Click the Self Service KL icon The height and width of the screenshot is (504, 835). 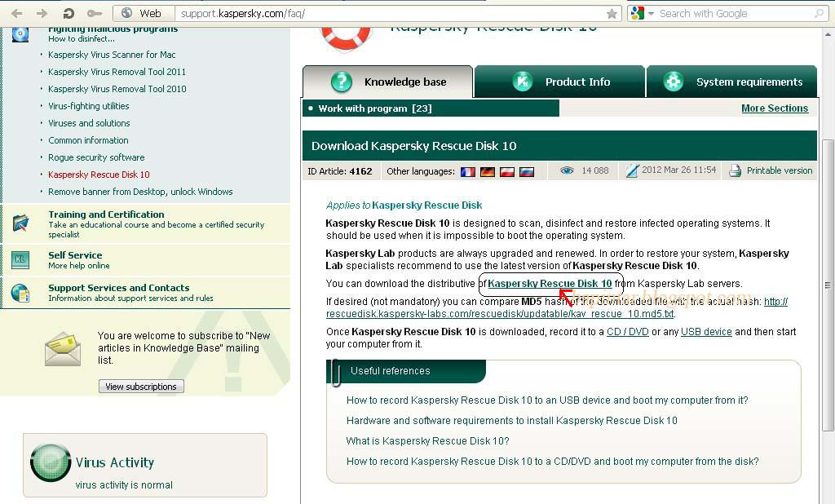tap(20, 260)
